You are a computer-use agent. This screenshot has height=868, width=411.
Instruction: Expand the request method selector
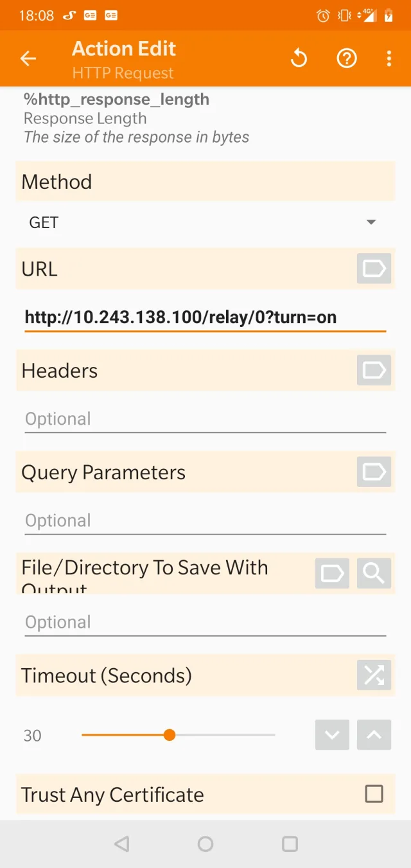click(371, 222)
